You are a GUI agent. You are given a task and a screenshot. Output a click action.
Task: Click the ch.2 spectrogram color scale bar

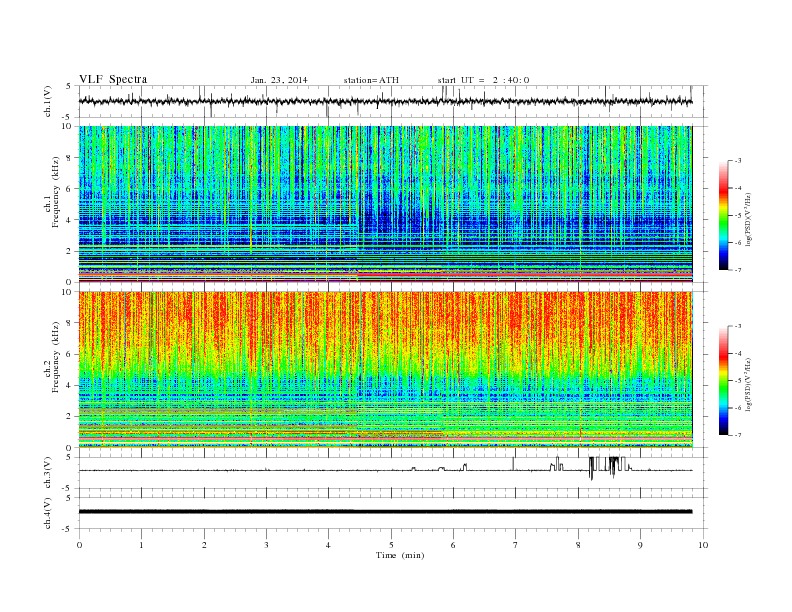click(x=723, y=380)
